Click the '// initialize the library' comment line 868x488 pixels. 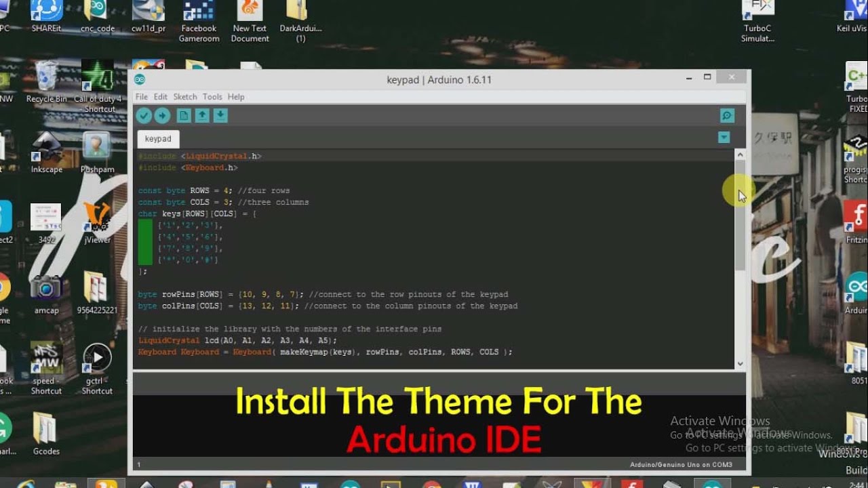[290, 329]
